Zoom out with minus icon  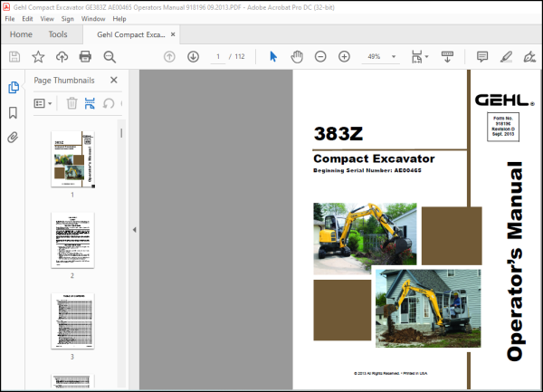[x=320, y=56]
